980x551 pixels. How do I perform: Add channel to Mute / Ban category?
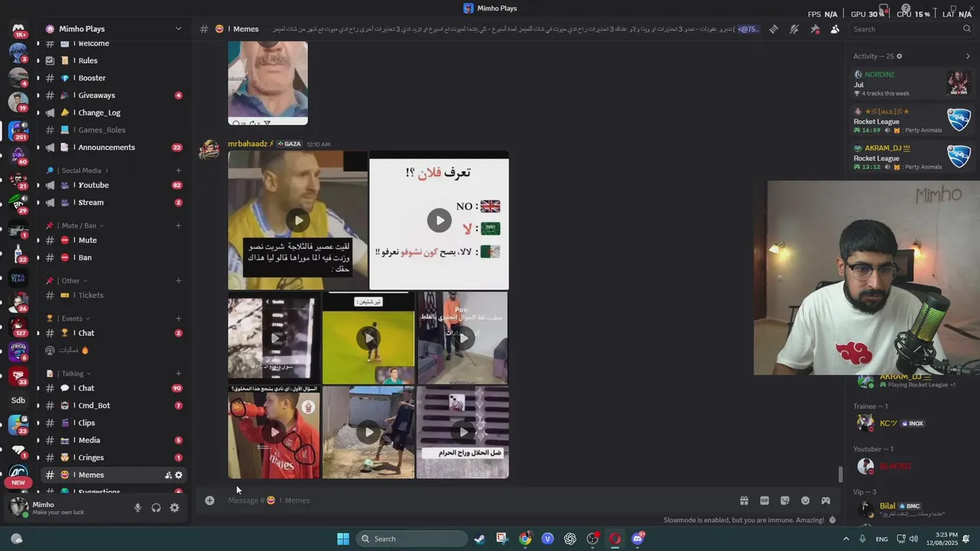178,226
